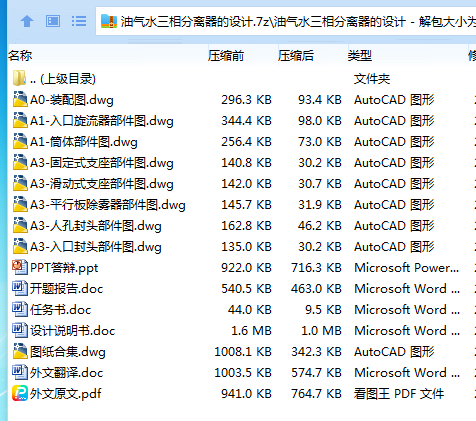This screenshot has height=421, width=476.
Task: Click the 44.0 KB size value
Action: pyautogui.click(x=250, y=310)
